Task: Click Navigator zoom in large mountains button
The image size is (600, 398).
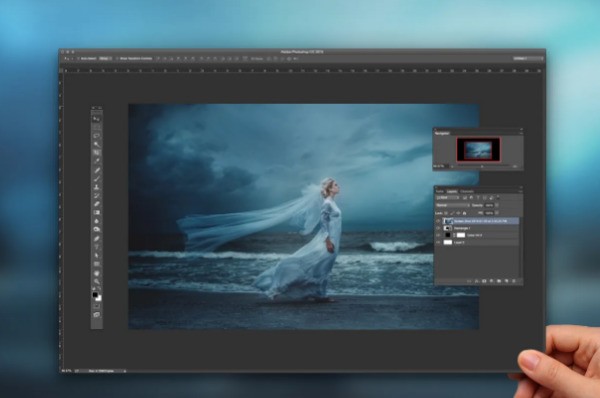Action: (x=515, y=166)
